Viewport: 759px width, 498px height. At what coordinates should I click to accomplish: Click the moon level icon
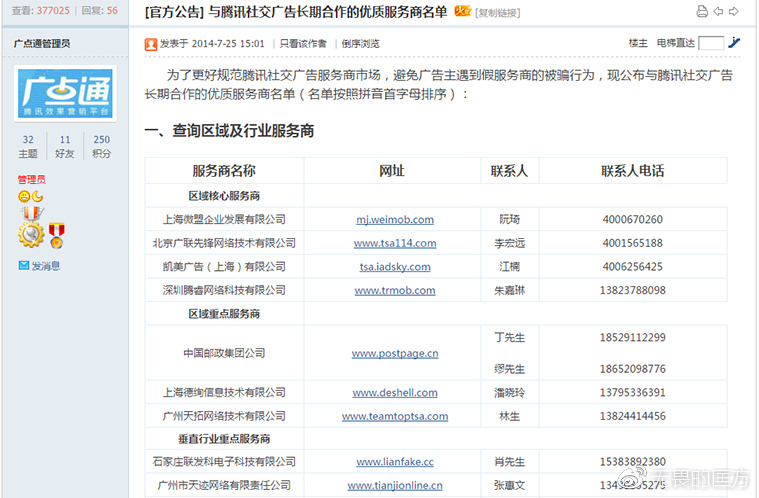[37, 196]
